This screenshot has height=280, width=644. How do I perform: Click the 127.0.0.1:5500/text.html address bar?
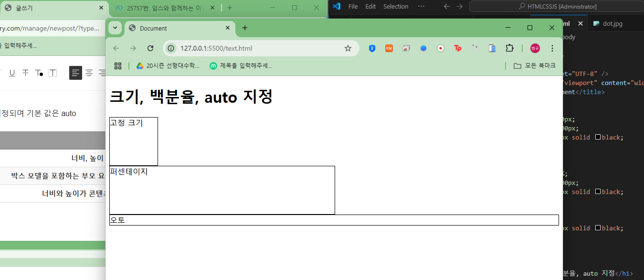(261, 48)
